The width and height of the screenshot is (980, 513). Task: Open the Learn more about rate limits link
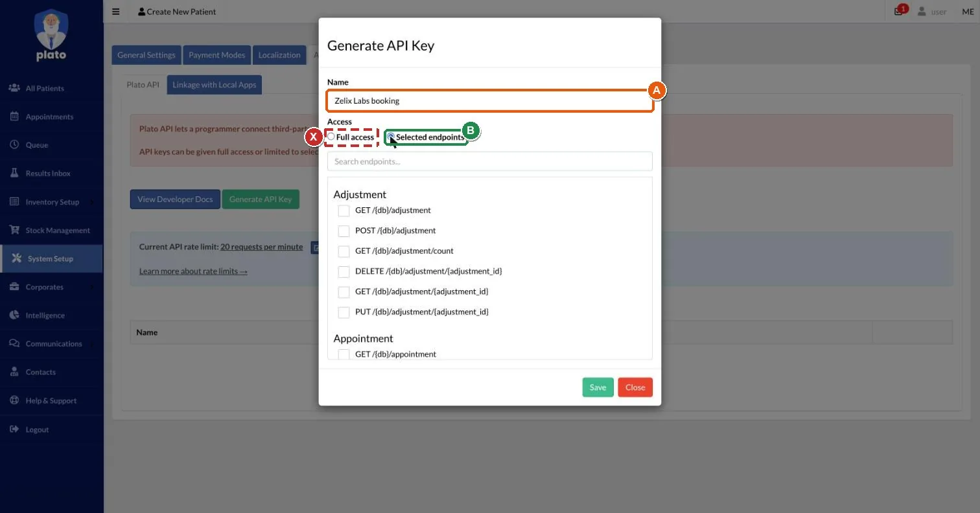[x=193, y=271]
